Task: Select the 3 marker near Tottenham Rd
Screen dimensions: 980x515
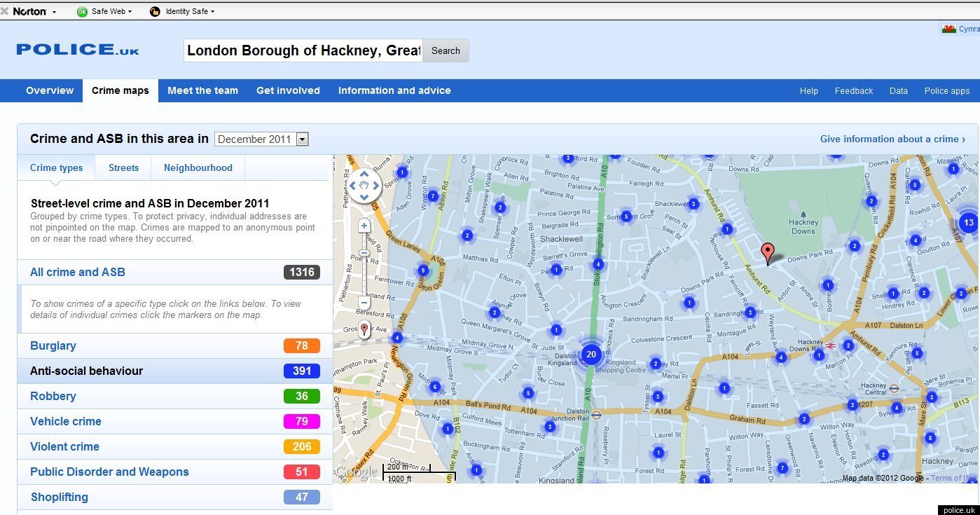Action: tap(550, 426)
